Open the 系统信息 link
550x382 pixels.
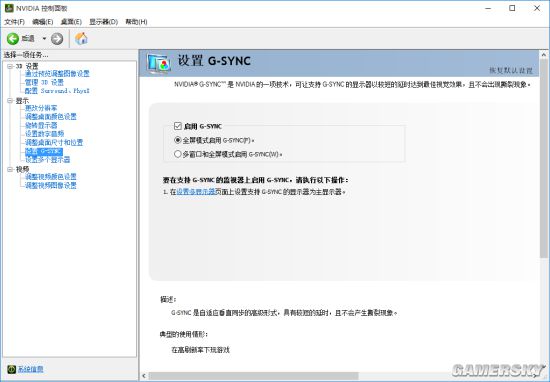pyautogui.click(x=31, y=369)
